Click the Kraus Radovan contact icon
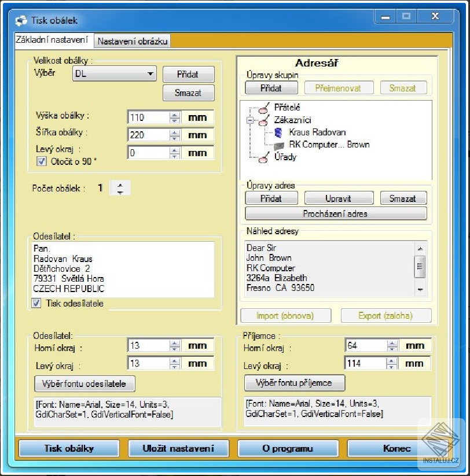The height and width of the screenshot is (476, 470). (x=278, y=132)
